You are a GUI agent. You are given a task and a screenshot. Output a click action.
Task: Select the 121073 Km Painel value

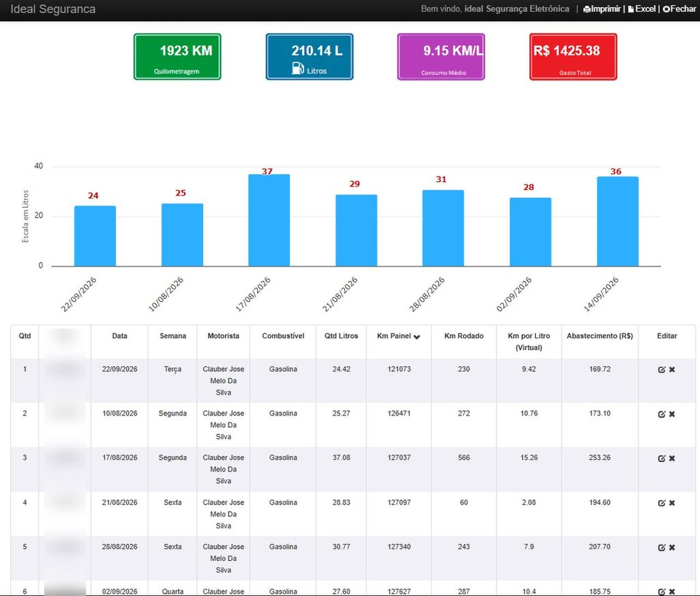(399, 369)
